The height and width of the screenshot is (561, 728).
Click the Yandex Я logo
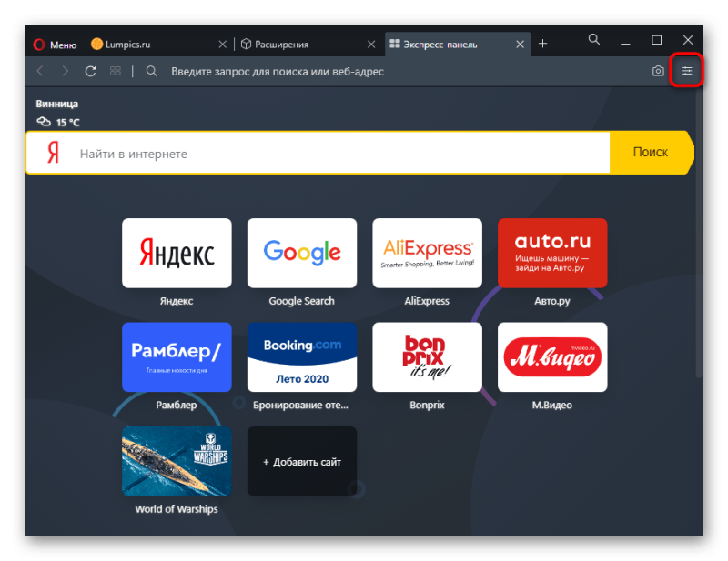pos(54,152)
